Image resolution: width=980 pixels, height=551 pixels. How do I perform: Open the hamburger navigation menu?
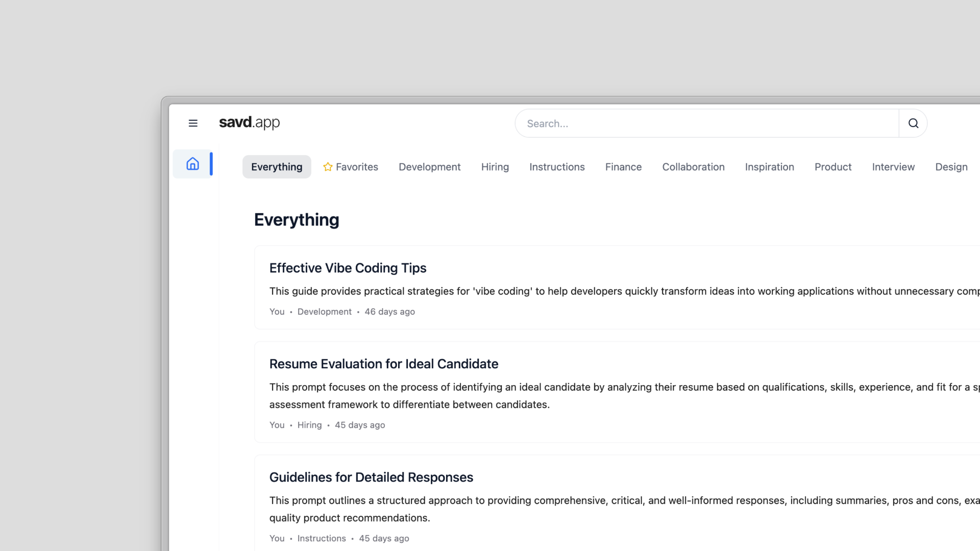pos(193,123)
